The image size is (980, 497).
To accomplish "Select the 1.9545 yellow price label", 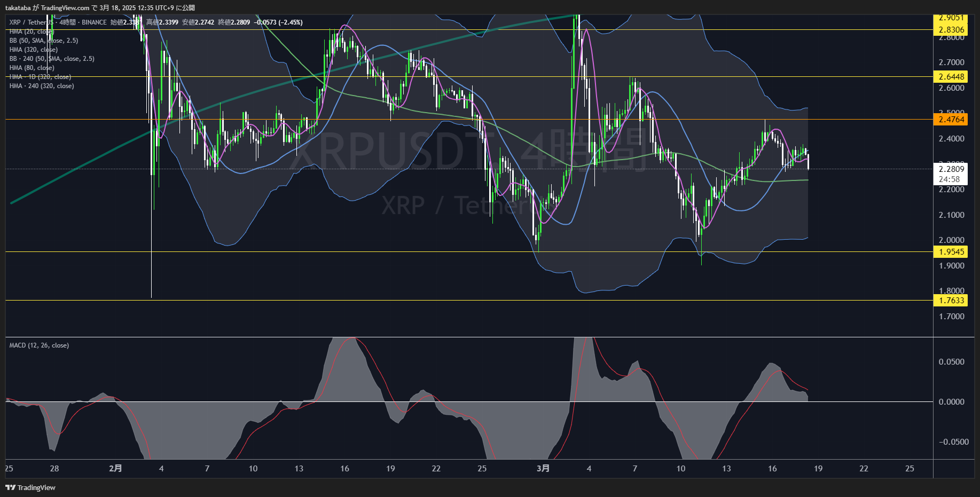I will 951,252.
